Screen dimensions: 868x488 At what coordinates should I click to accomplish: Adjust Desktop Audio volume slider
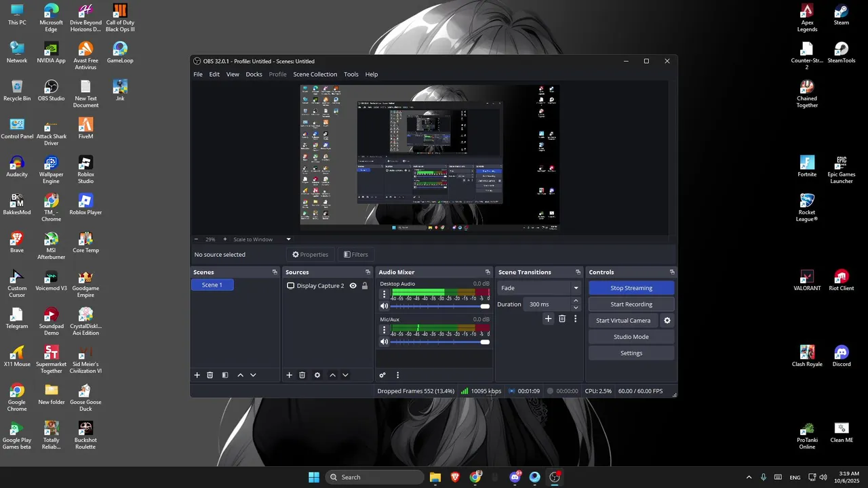(x=440, y=306)
